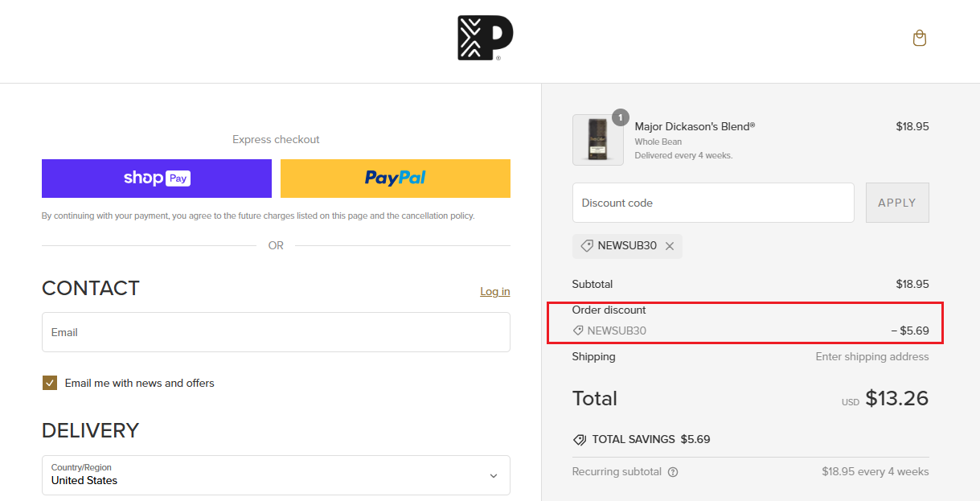Click into the Email contact field
This screenshot has width=980, height=501.
276,332
